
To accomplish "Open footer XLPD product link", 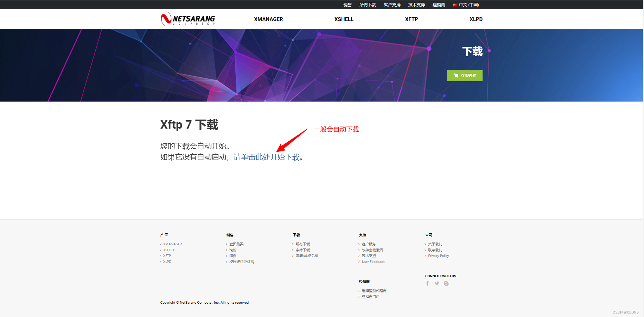I will [x=167, y=262].
